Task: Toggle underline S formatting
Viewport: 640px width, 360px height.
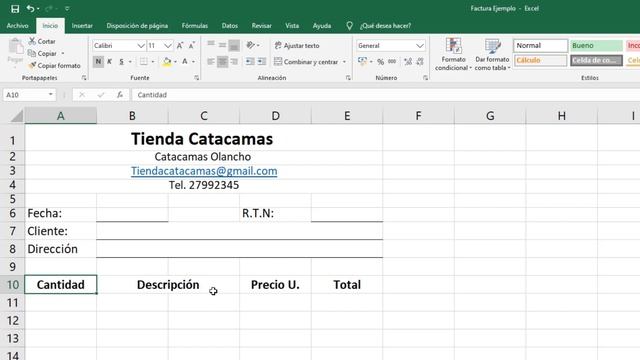Action: pyautogui.click(x=121, y=62)
